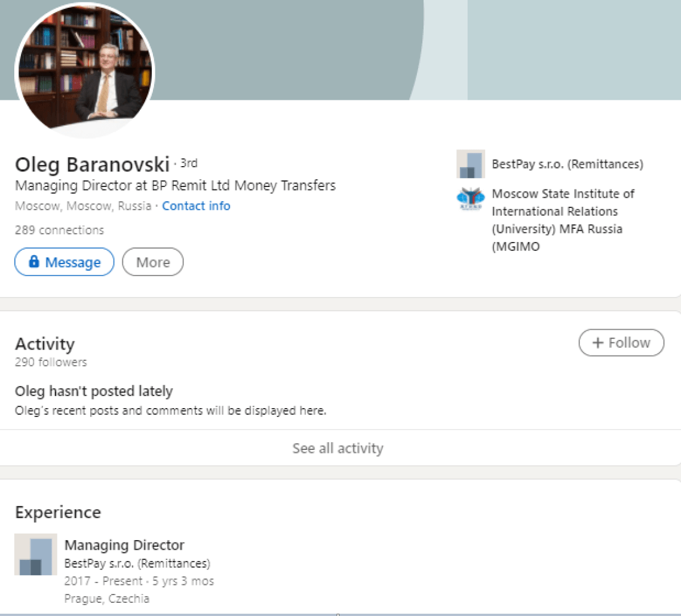Send a message using the Message button
Image resolution: width=681 pixels, height=616 pixels.
click(x=65, y=262)
